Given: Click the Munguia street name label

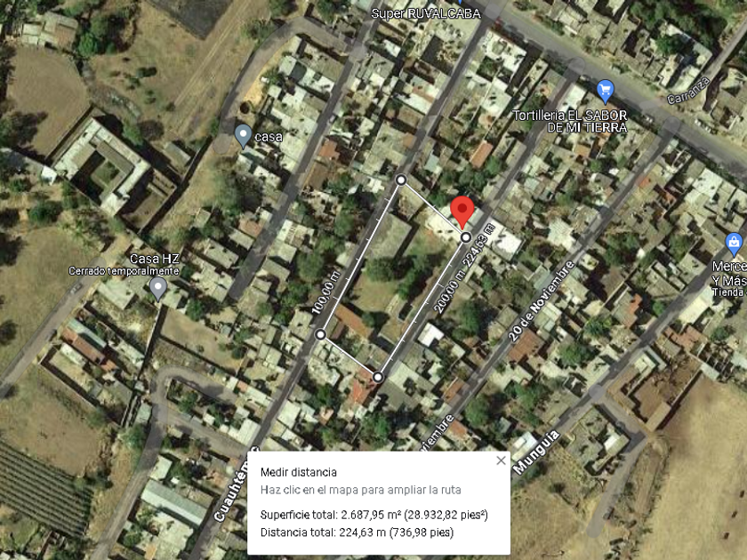Looking at the screenshot, I should pyautogui.click(x=536, y=452).
